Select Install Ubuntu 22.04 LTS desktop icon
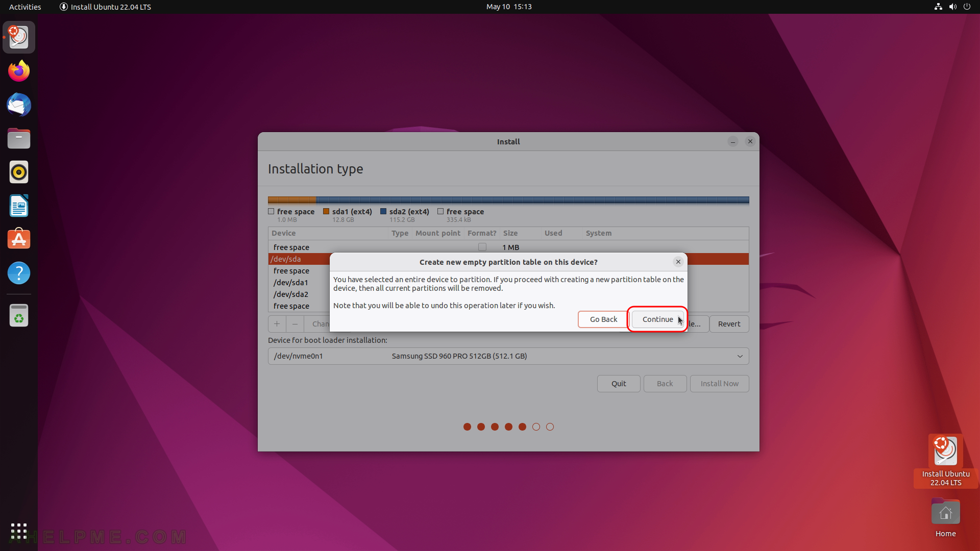This screenshot has width=980, height=551. [x=945, y=461]
